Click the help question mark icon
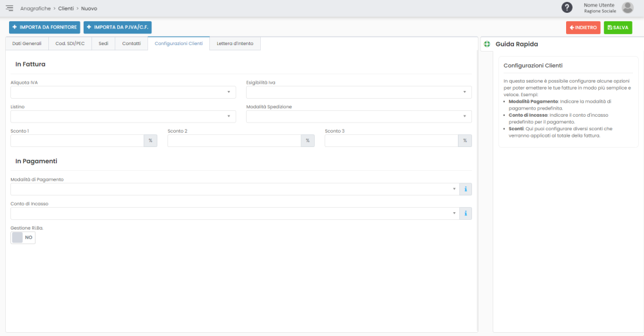Image resolution: width=644 pixels, height=336 pixels. pyautogui.click(x=567, y=8)
